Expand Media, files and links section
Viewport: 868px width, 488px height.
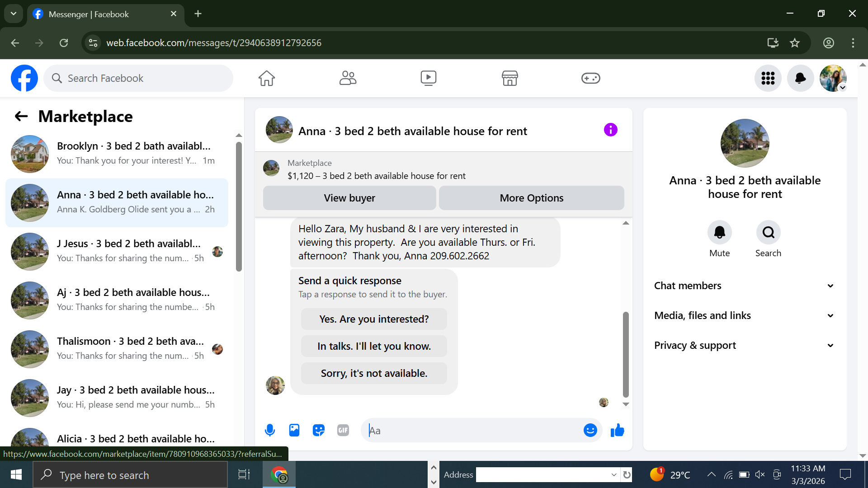(x=745, y=315)
